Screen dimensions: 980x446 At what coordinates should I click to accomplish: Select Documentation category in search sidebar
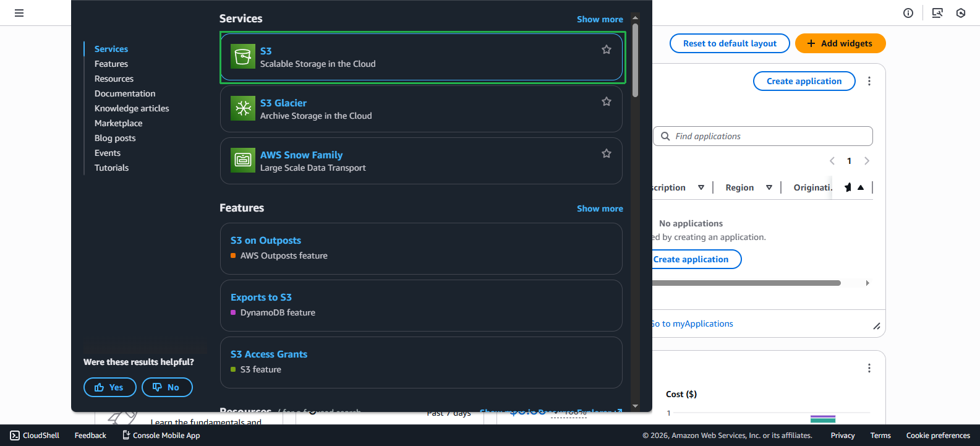click(x=125, y=93)
